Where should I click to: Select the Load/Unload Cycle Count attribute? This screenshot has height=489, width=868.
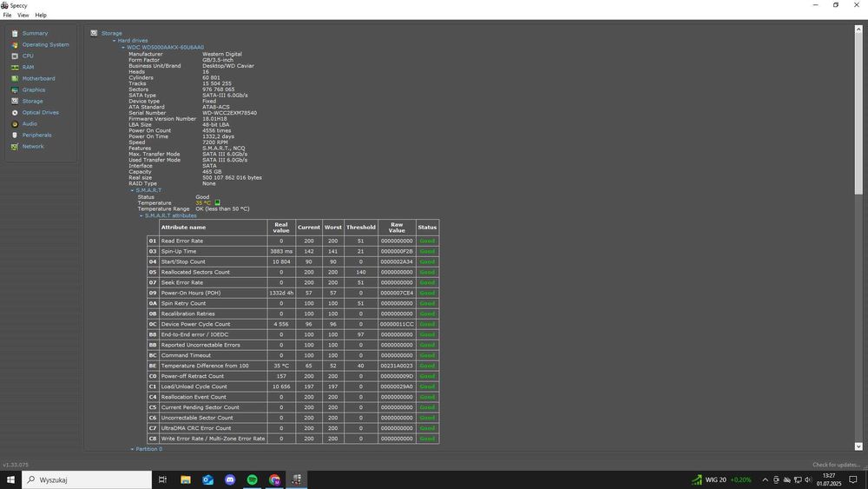click(x=194, y=387)
